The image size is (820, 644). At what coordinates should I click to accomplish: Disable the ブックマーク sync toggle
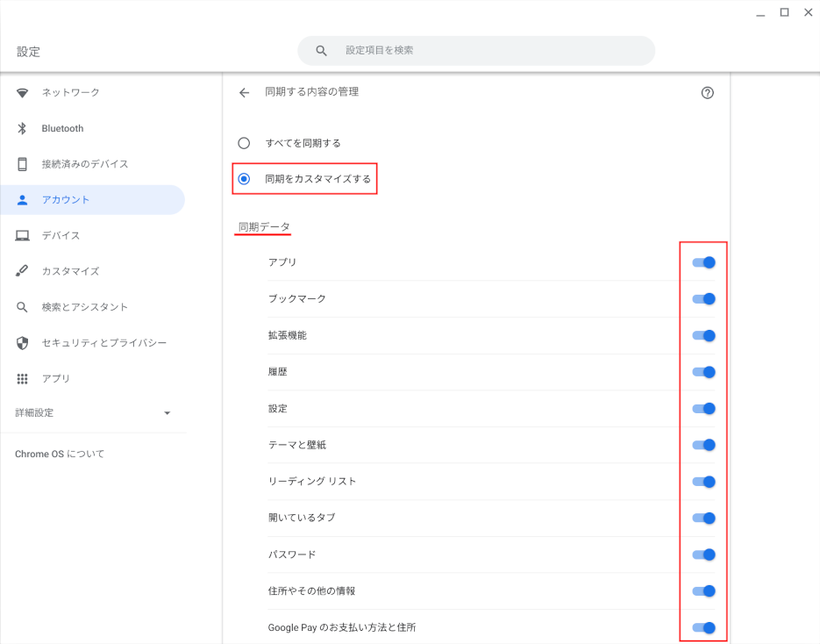click(703, 299)
